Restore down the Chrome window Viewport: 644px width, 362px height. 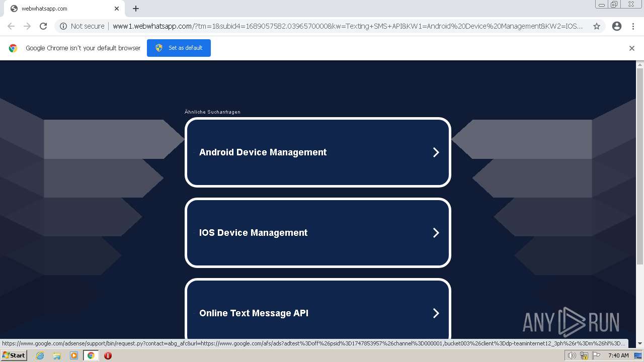click(614, 5)
